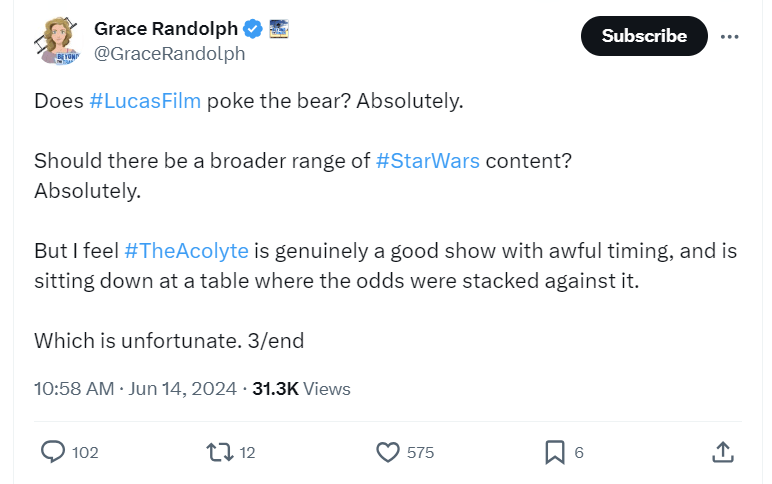Click the affiliation badge beside verified checkmark
The width and height of the screenshot is (772, 484).
click(279, 29)
